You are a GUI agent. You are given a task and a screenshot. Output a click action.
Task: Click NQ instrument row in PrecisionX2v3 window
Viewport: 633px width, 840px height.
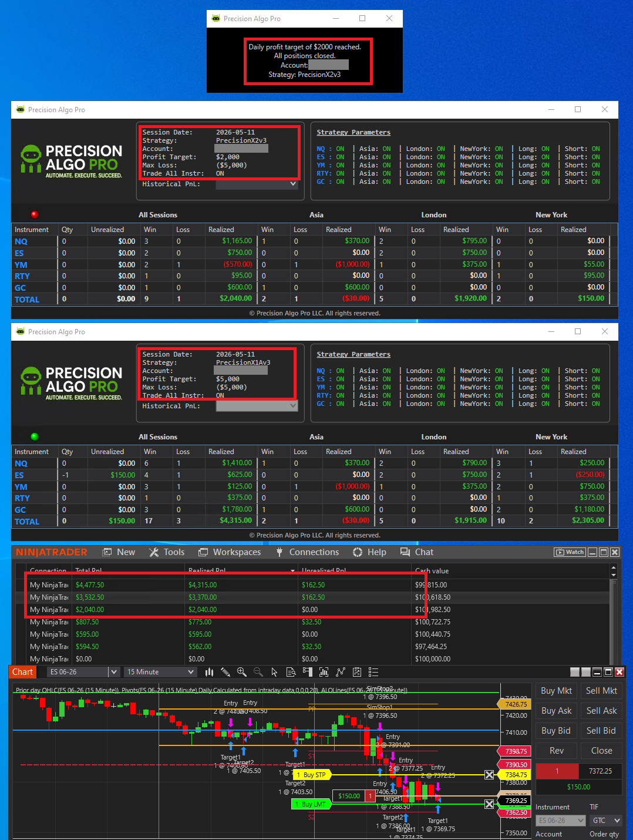pyautogui.click(x=314, y=241)
